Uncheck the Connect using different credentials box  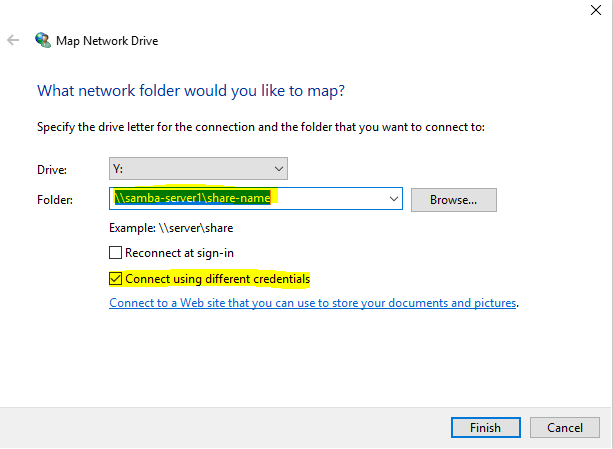click(x=115, y=279)
